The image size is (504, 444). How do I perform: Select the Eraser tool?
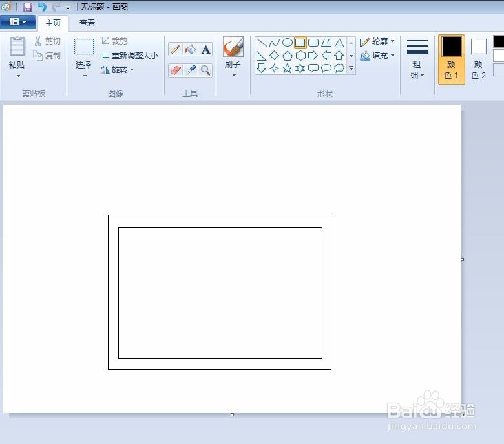(176, 70)
